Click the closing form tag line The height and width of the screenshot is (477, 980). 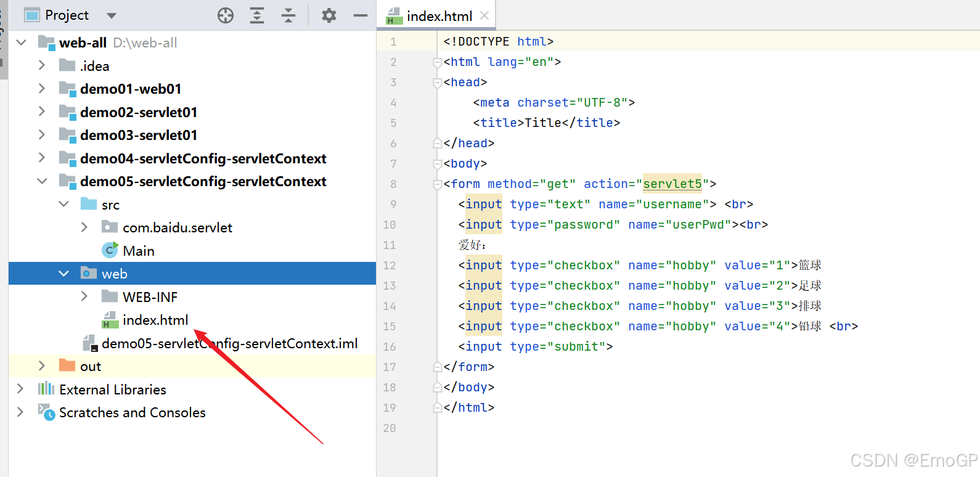click(469, 367)
